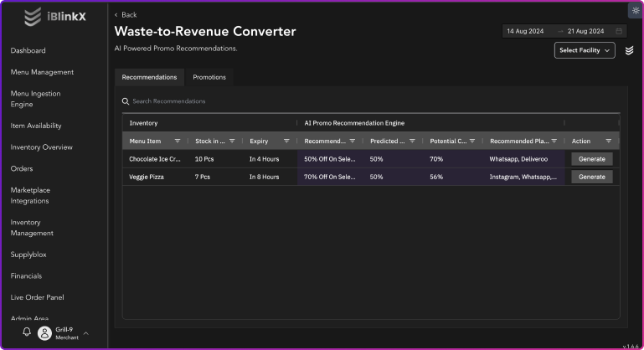Screen dimensions: 644x350
Task: Open Expiry column filter menu
Action: point(286,142)
